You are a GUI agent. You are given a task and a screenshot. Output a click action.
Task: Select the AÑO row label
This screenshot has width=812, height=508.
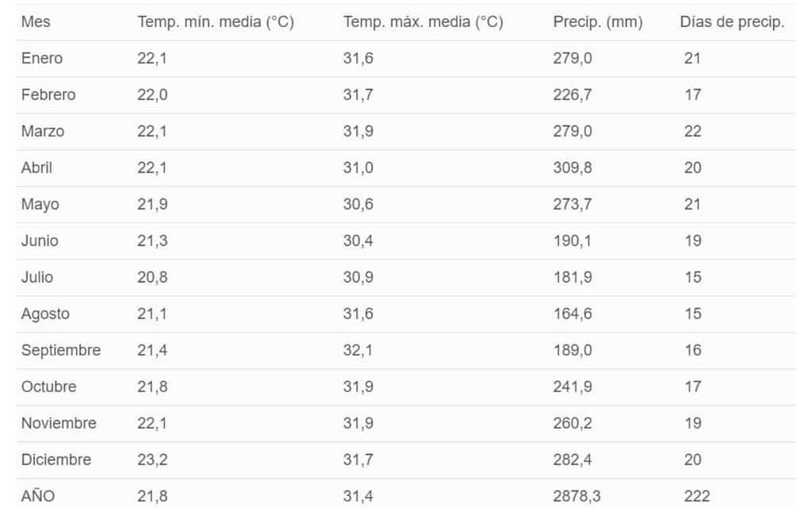(x=38, y=496)
